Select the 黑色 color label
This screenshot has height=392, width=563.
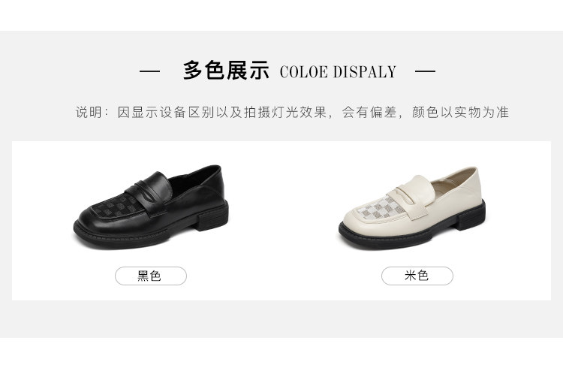150,276
